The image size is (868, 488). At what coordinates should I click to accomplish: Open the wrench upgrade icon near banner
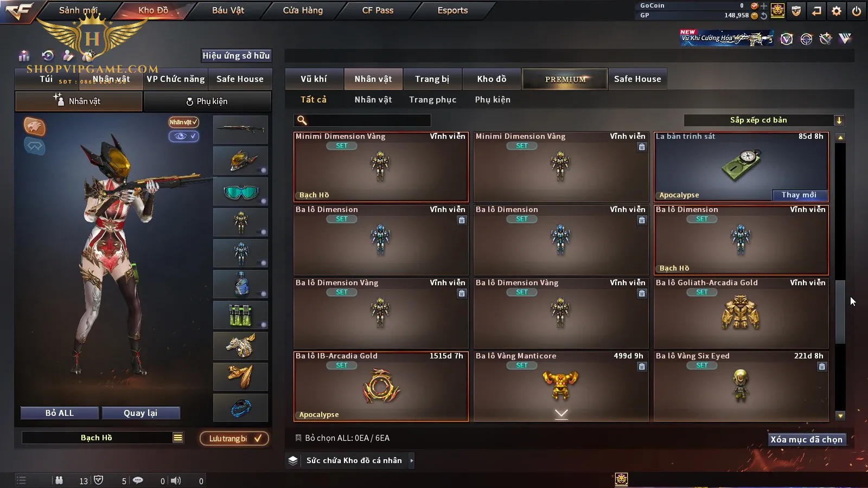tap(825, 38)
